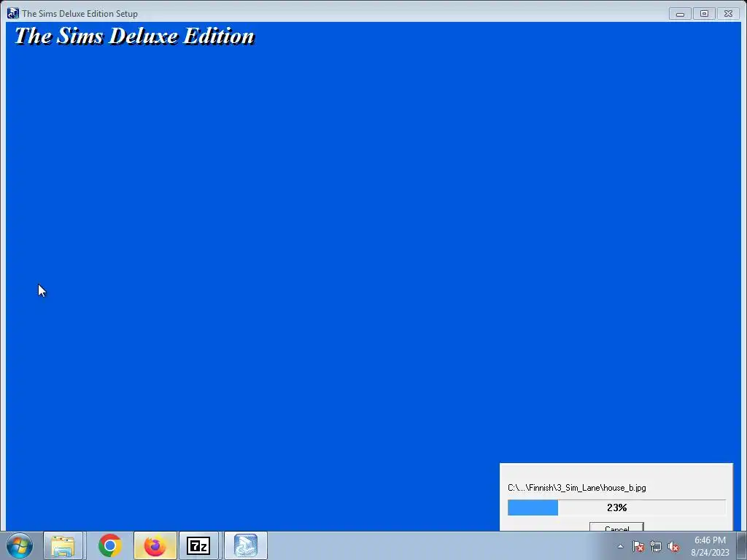Viewport: 747px width, 560px height.
Task: Select the Sims setup taskbar icon
Action: (x=245, y=545)
